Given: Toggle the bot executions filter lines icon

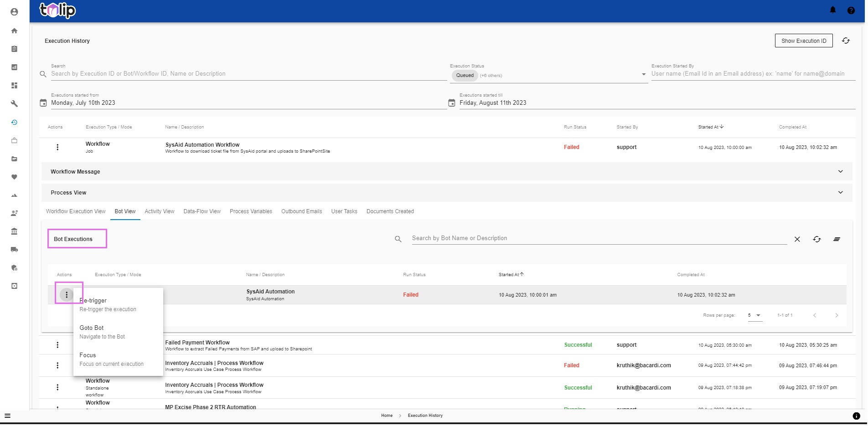Looking at the screenshot, I should click(x=837, y=239).
